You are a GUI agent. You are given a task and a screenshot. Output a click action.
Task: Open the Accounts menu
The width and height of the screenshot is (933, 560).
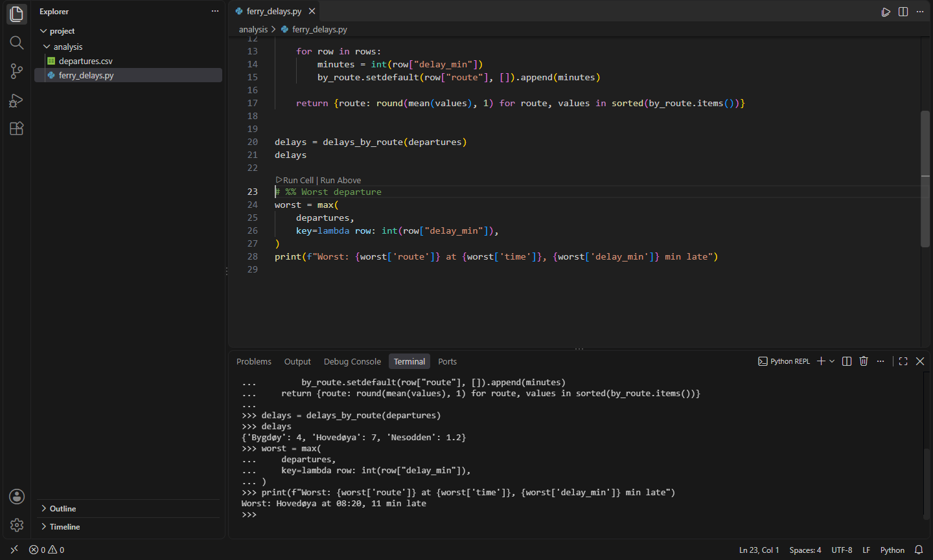point(17,497)
